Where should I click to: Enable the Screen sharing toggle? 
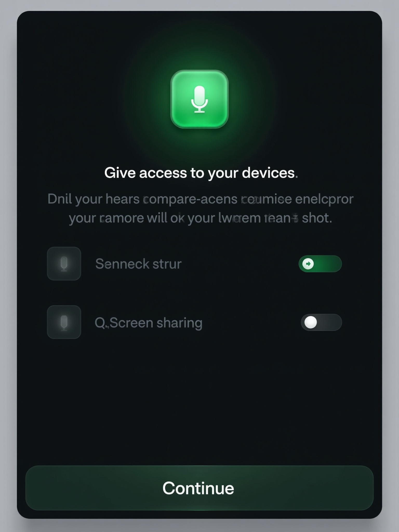(x=321, y=322)
